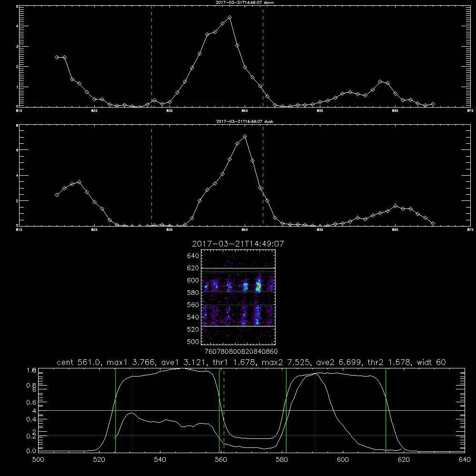Screen dimensions: 476x476
Task: Click the 600 label on bottom profile x-axis
Action: pos(343,460)
